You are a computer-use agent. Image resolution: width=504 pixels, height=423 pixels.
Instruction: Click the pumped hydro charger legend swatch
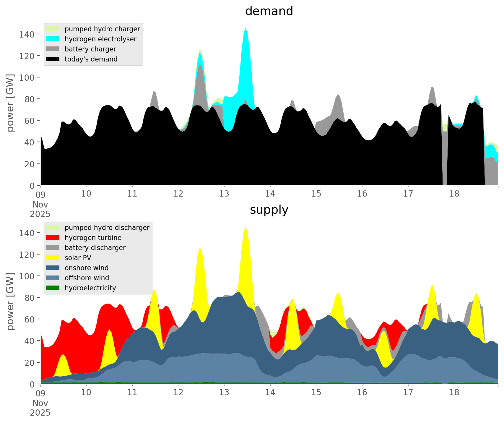(53, 29)
